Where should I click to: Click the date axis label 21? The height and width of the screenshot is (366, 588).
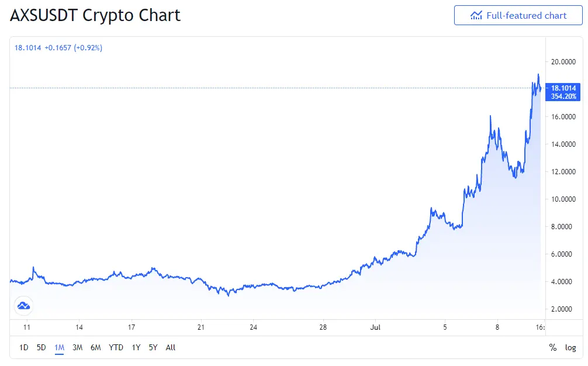201,327
